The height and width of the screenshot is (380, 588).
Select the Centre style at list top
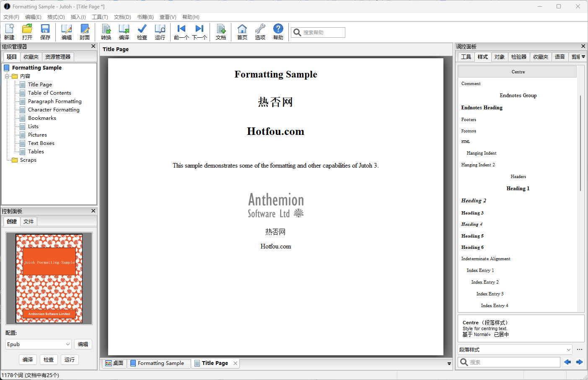tap(518, 72)
